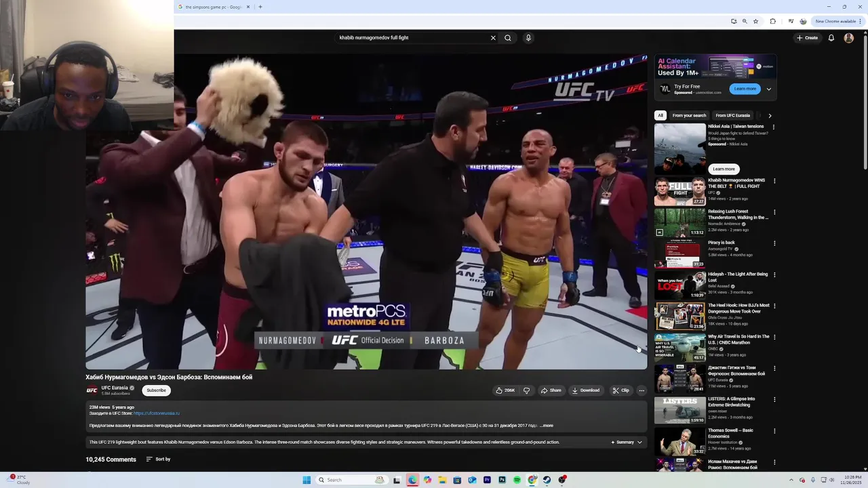868x488 pixels.
Task: Dislike the video with thumbs-down icon
Action: pyautogui.click(x=526, y=390)
